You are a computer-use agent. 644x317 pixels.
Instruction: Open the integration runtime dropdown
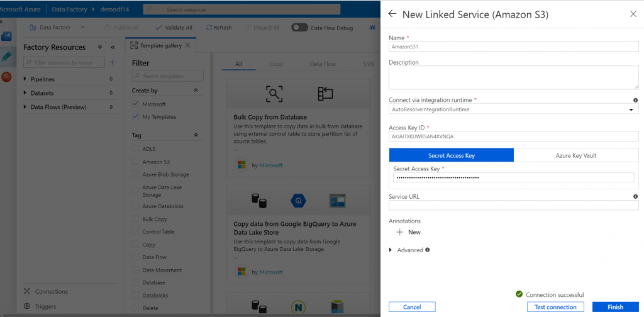tap(513, 109)
